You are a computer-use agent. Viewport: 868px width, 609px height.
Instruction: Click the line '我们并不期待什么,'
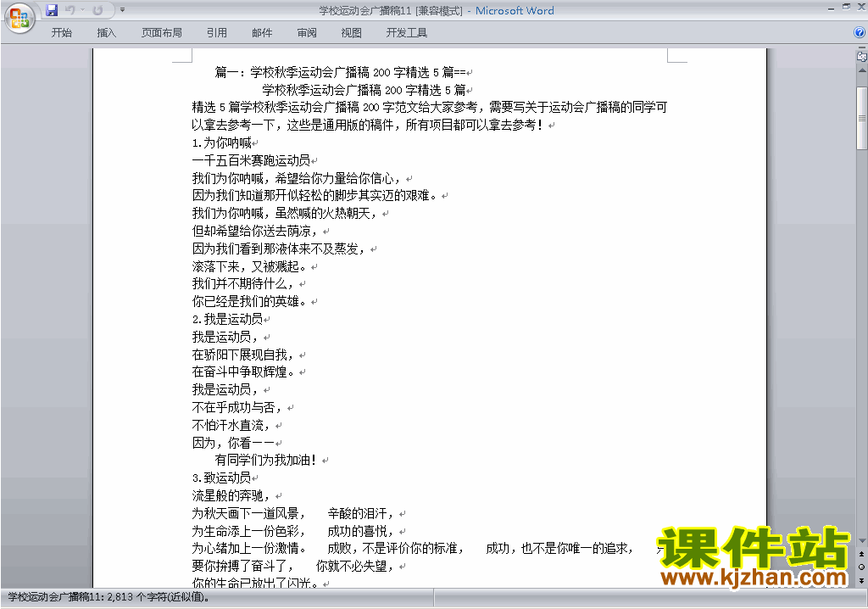(242, 284)
